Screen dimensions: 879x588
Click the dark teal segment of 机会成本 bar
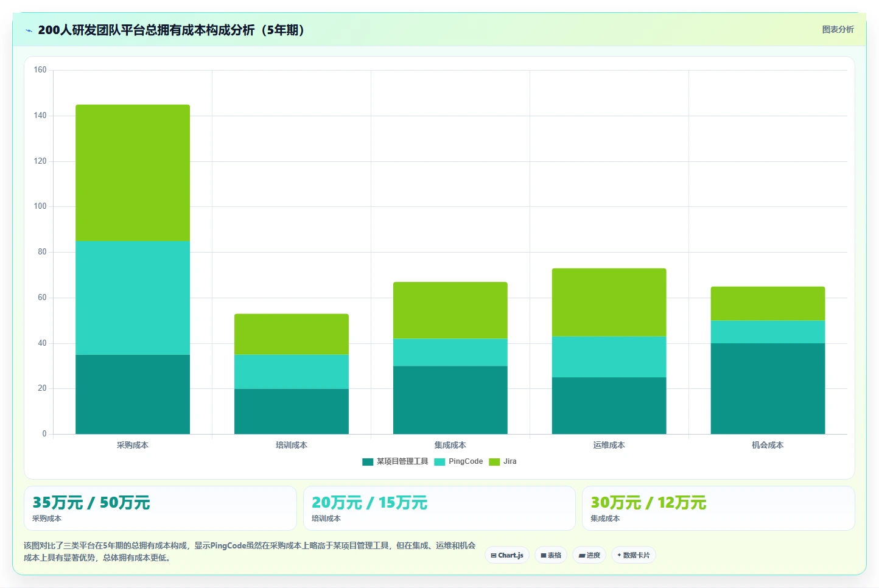pyautogui.click(x=768, y=388)
